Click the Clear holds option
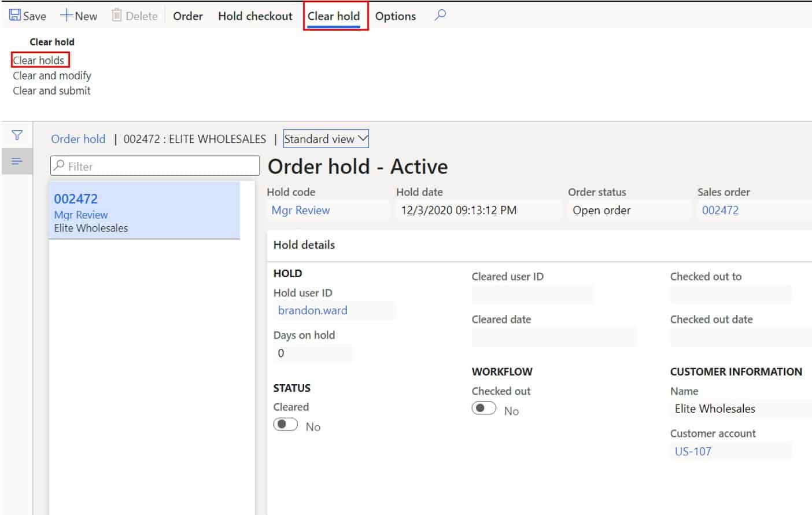 tap(39, 60)
